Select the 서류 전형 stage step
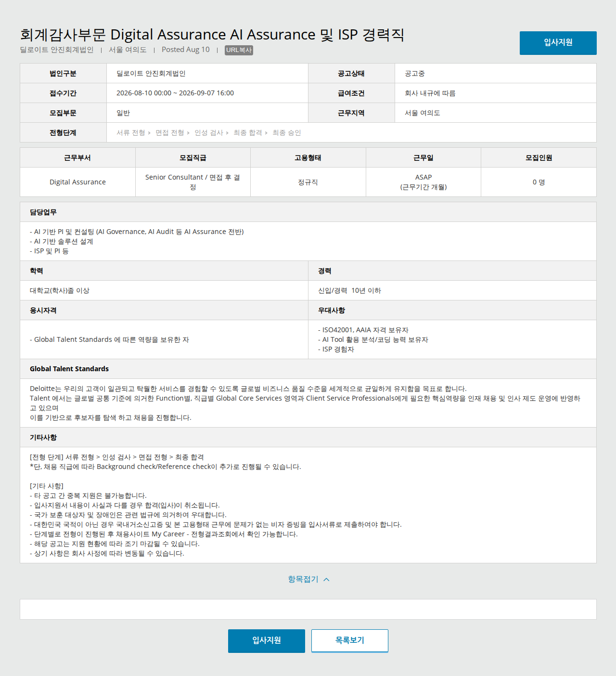The height and width of the screenshot is (676, 616). click(x=131, y=133)
